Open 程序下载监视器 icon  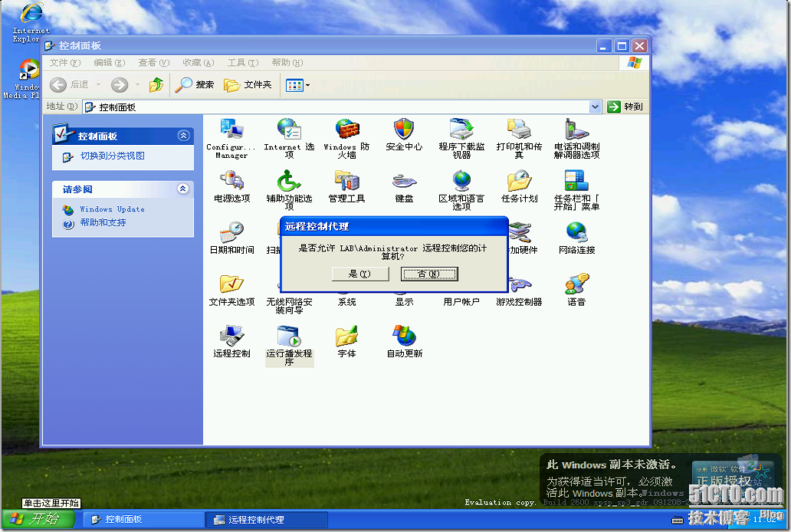pyautogui.click(x=461, y=138)
